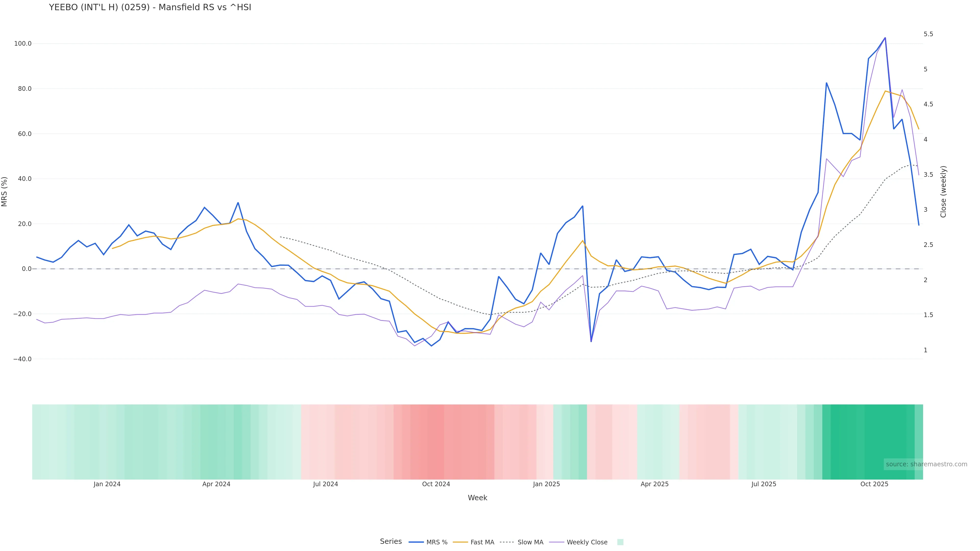Image resolution: width=980 pixels, height=551 pixels.
Task: Click the 'Oct 2025' x-axis tick label
Action: [874, 484]
